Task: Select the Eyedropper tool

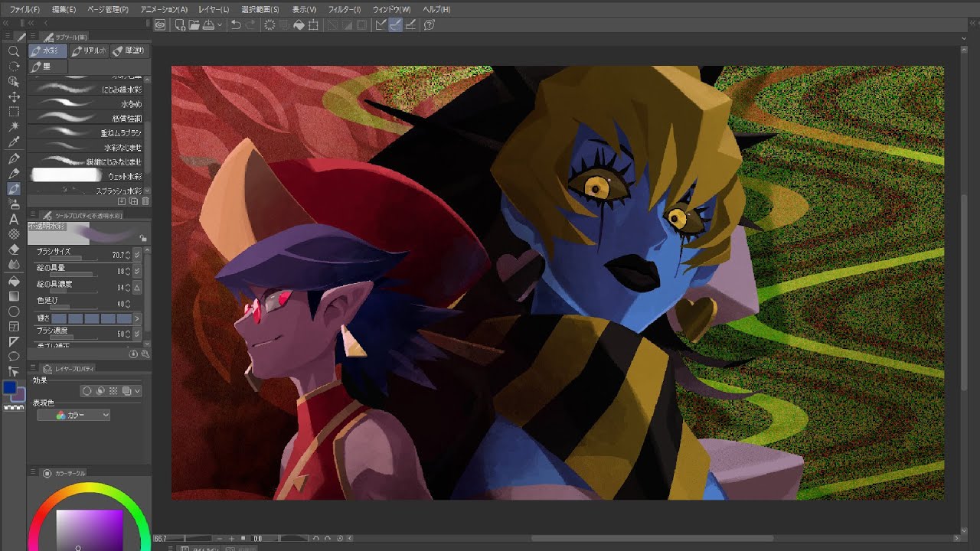Action: pos(14,142)
